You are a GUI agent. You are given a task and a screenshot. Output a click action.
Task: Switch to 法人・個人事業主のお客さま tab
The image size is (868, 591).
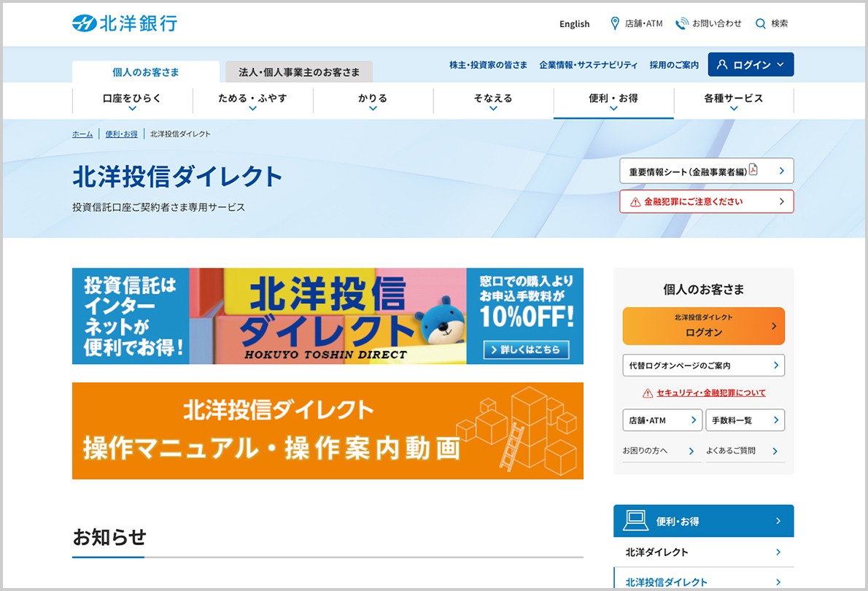coord(299,72)
